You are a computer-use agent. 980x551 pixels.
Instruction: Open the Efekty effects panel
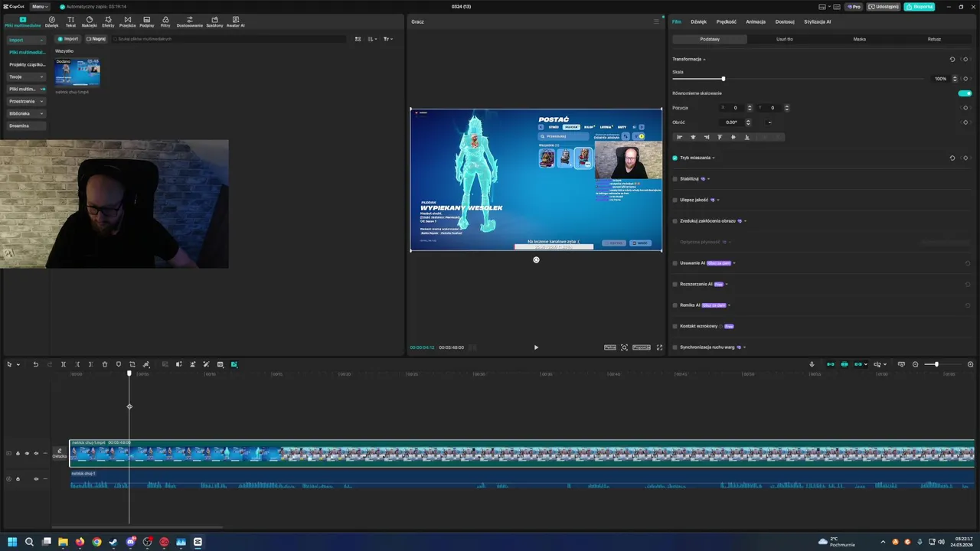tap(108, 21)
